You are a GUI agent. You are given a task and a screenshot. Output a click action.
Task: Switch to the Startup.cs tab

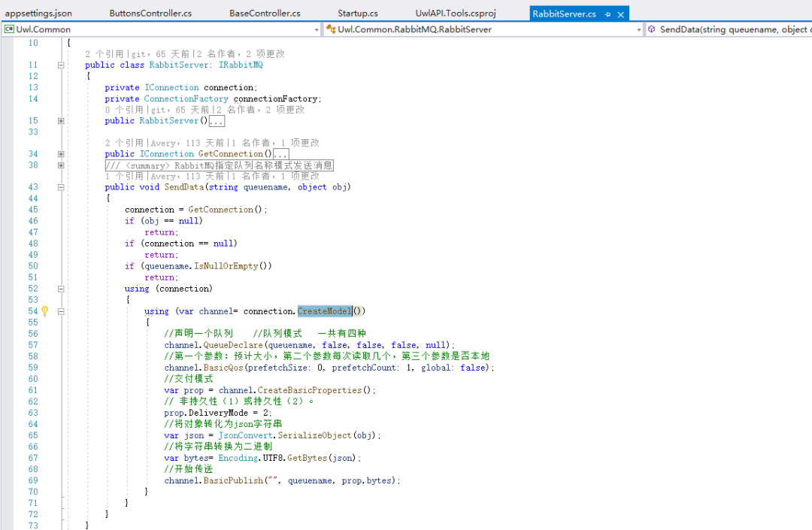(x=357, y=14)
